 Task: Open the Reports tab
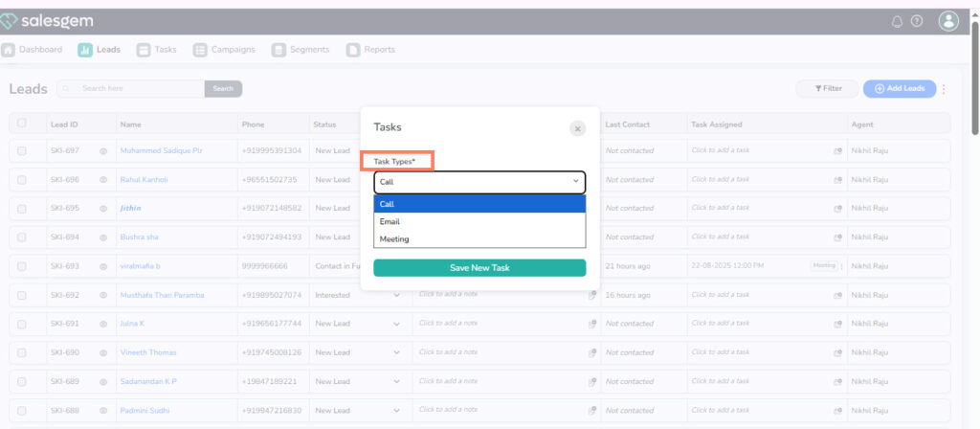pyautogui.click(x=370, y=50)
